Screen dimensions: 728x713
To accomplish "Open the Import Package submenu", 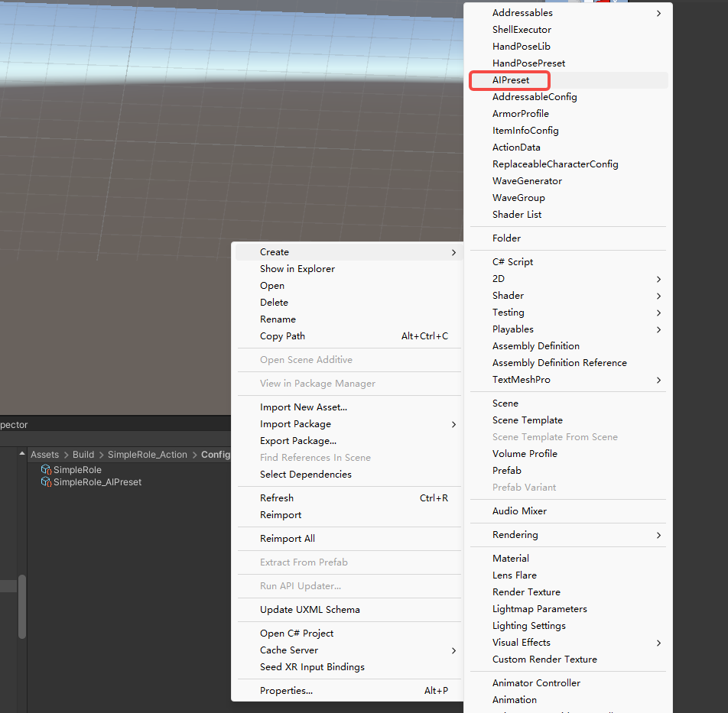I will (295, 424).
